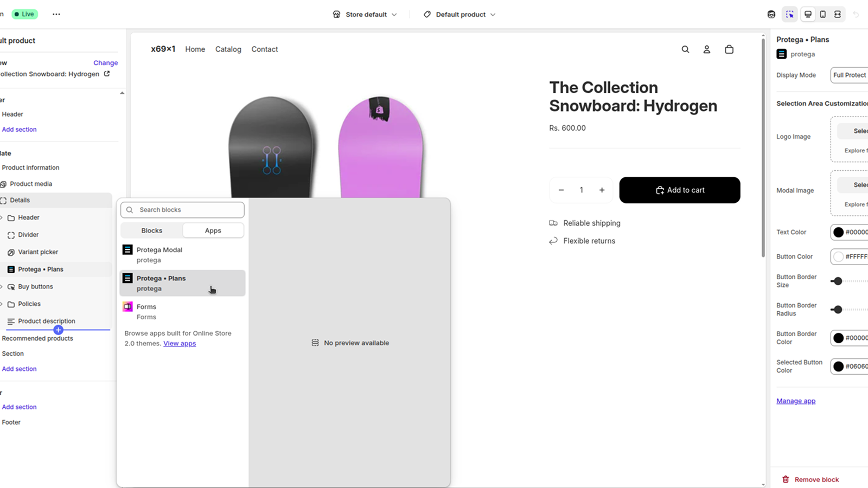Click the Remove block button
The height and width of the screenshot is (488, 868).
811,480
